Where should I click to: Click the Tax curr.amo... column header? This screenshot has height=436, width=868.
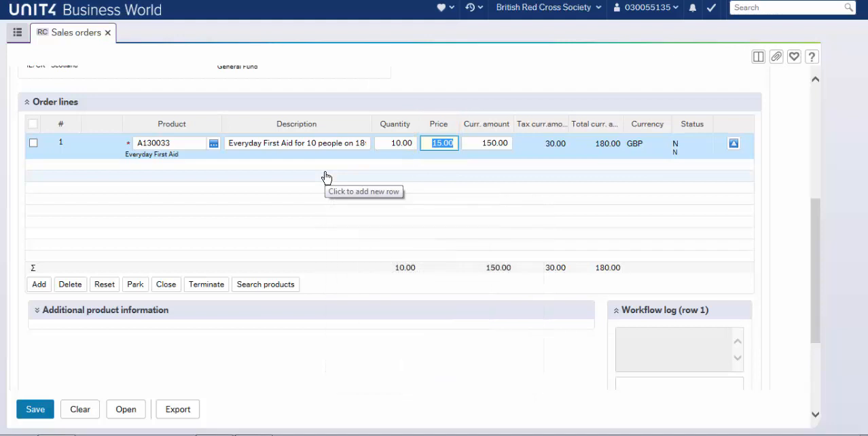541,124
